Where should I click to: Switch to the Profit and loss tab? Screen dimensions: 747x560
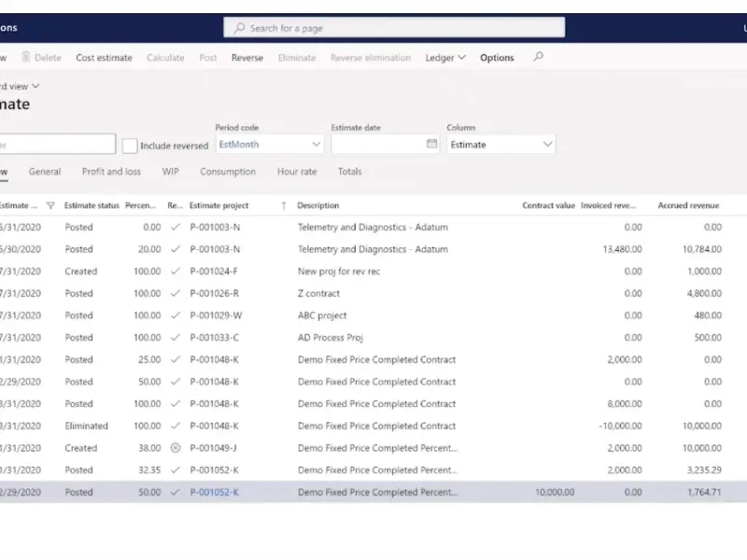click(111, 172)
